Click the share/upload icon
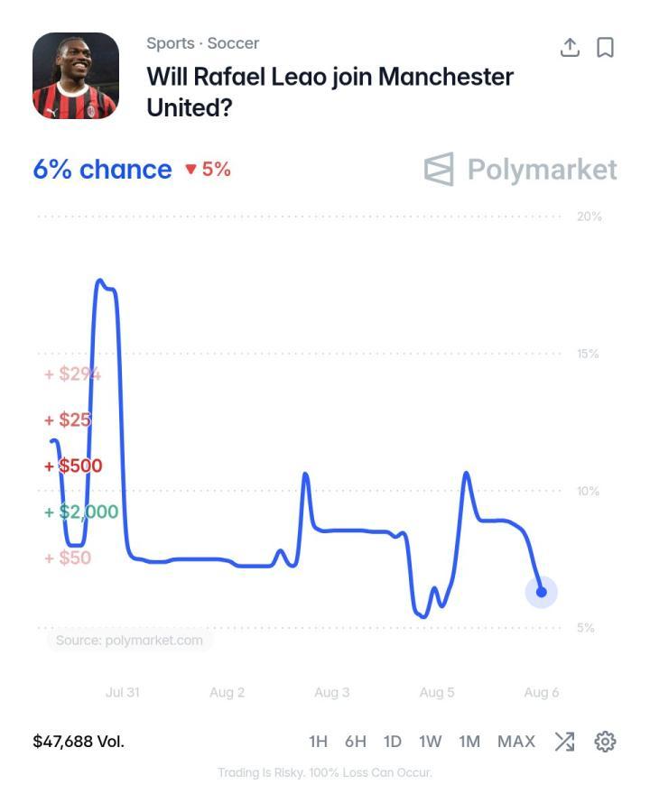Screen dimensions: 650x812 (570, 47)
